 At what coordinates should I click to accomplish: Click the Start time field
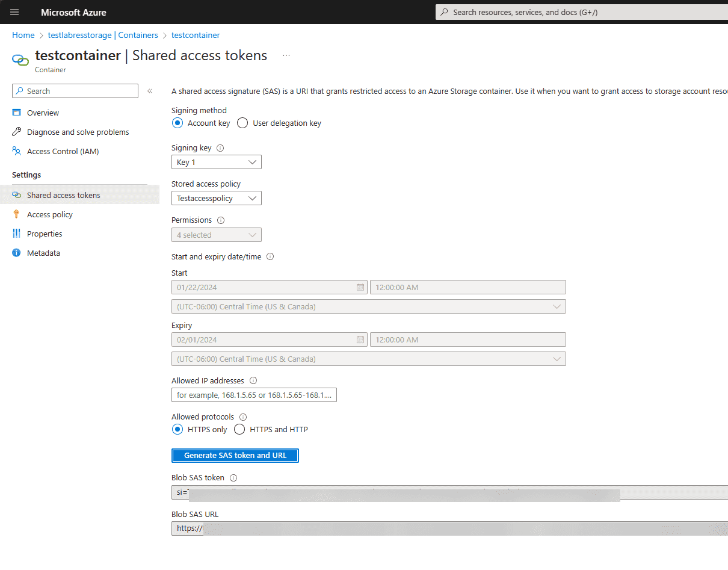468,288
